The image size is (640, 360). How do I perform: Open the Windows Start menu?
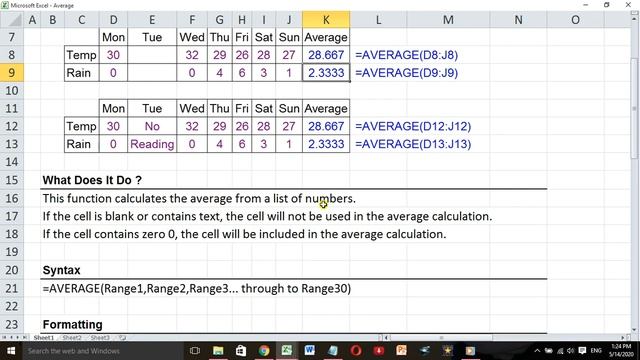tap(11, 351)
